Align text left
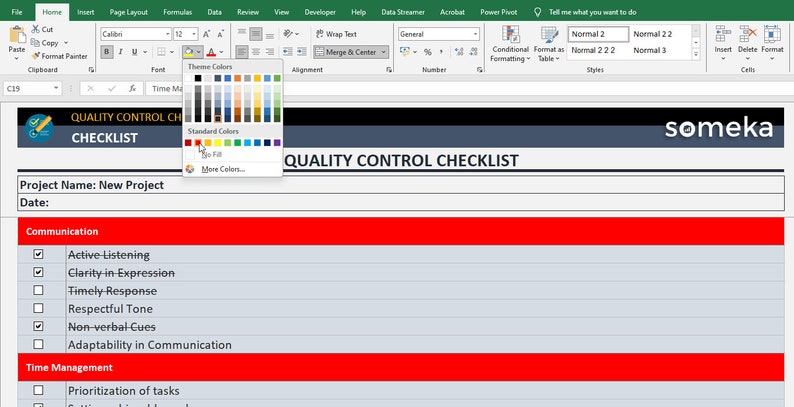Viewport: 794px width, 407px height. pos(242,52)
